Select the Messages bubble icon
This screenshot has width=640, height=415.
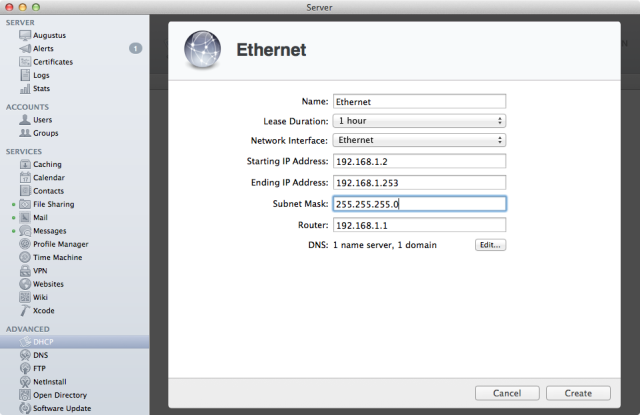pos(25,231)
